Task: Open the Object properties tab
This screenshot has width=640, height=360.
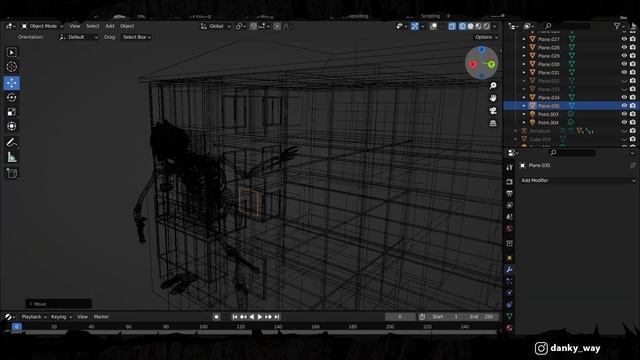Action: coord(509,258)
